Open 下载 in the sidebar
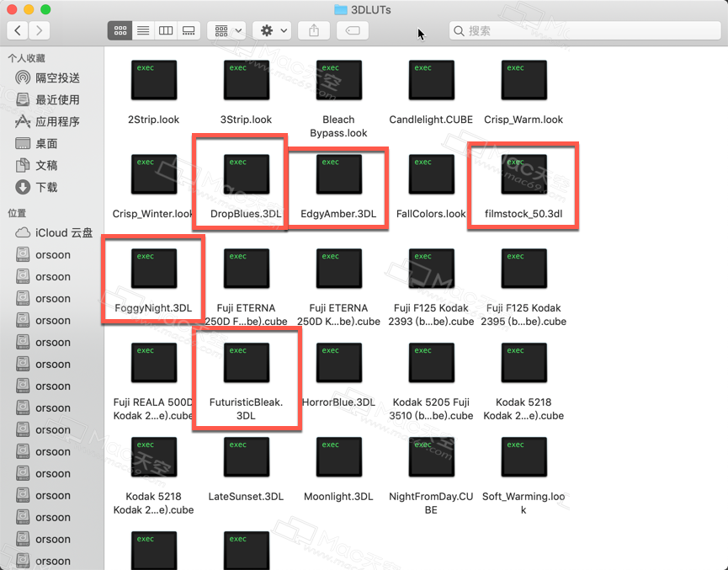The width and height of the screenshot is (728, 570). tap(36, 187)
